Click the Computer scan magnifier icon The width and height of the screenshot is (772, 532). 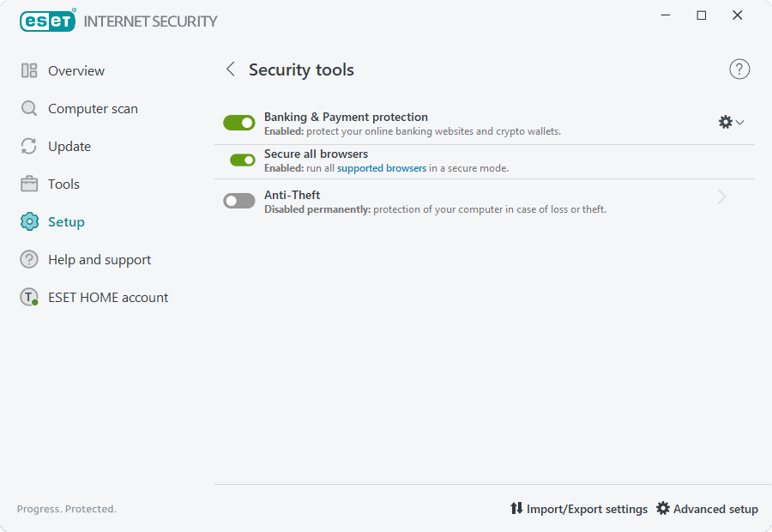tap(29, 109)
